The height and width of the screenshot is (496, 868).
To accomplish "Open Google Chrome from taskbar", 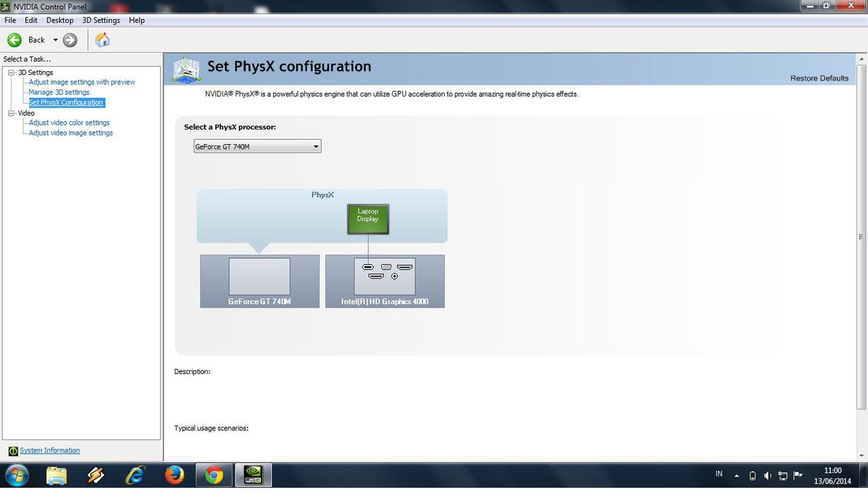I will [214, 475].
